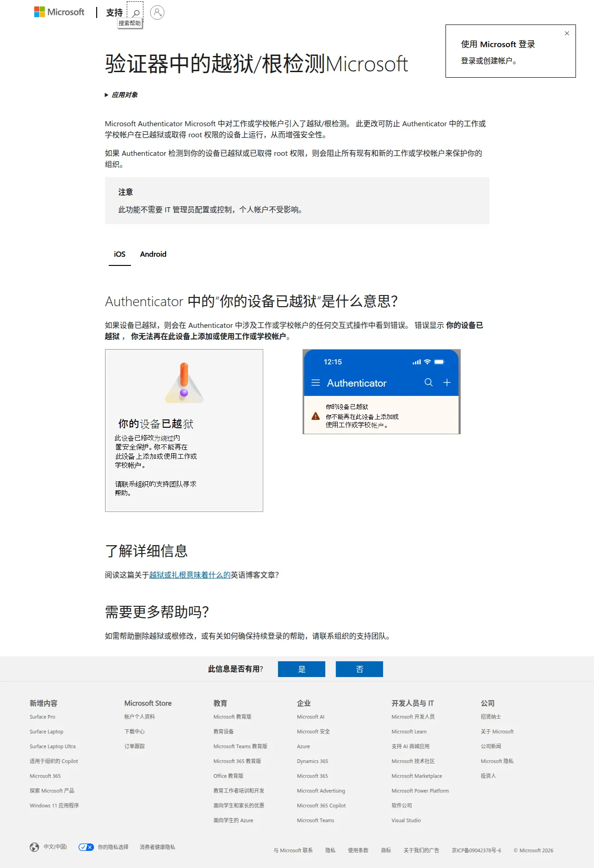The image size is (594, 868).
Task: Click the account sign-in avatar icon
Action: pyautogui.click(x=157, y=12)
